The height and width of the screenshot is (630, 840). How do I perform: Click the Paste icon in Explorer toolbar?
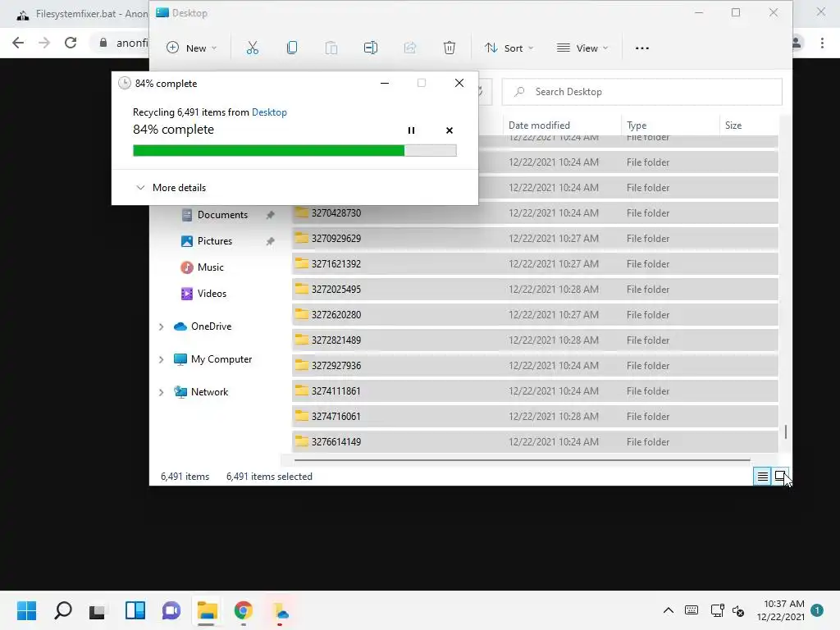point(331,48)
